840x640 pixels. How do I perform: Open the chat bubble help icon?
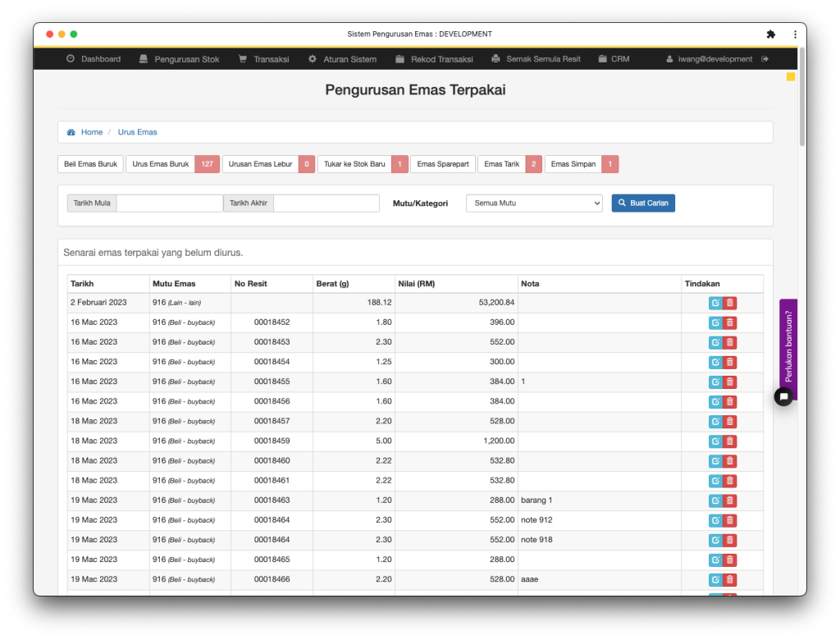tap(783, 396)
